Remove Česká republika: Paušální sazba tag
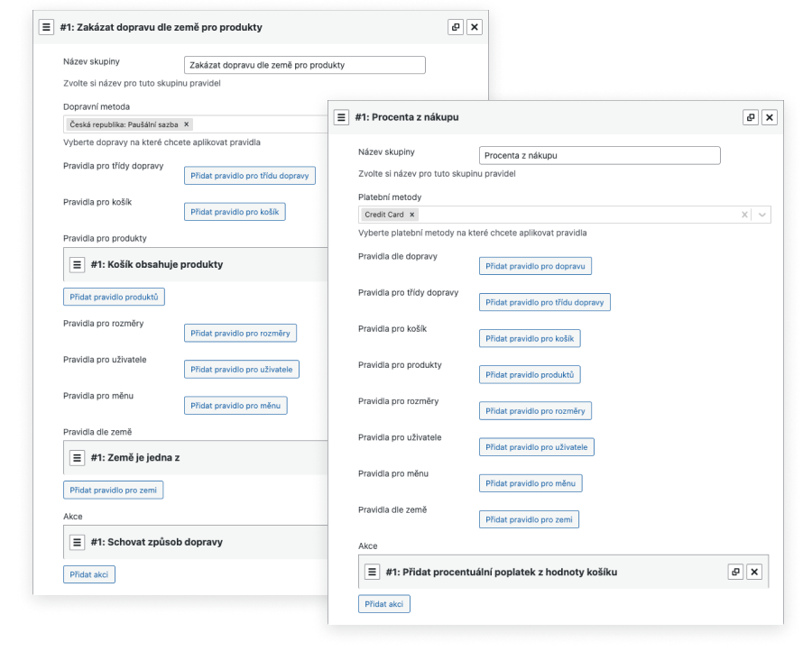Viewport: 812px width, 660px height. [187, 124]
